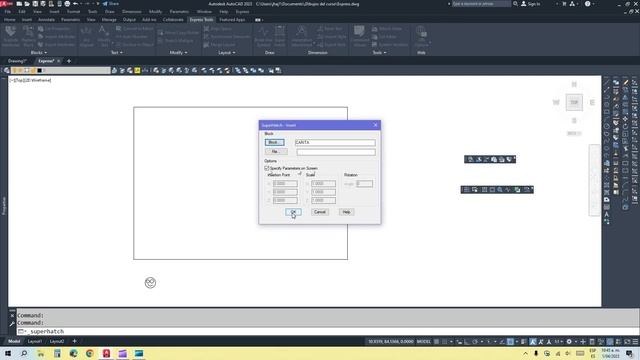Close the command line window with X
The width and height of the screenshot is (640, 360).
(x=12, y=316)
